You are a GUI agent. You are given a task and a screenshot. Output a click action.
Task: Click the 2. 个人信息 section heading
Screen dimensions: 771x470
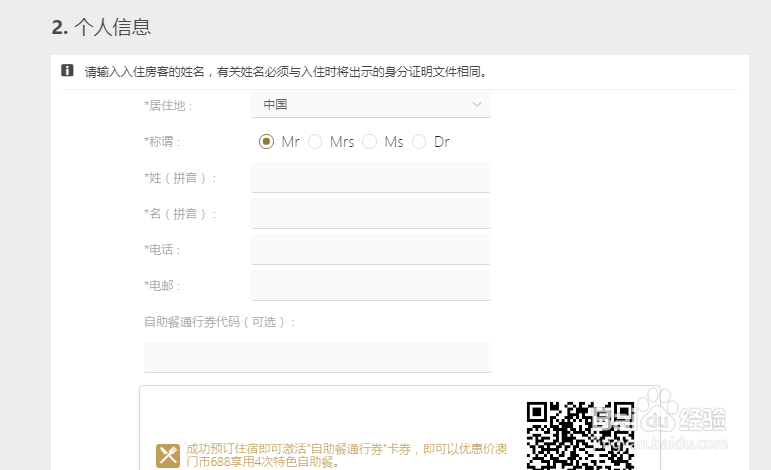(x=101, y=27)
